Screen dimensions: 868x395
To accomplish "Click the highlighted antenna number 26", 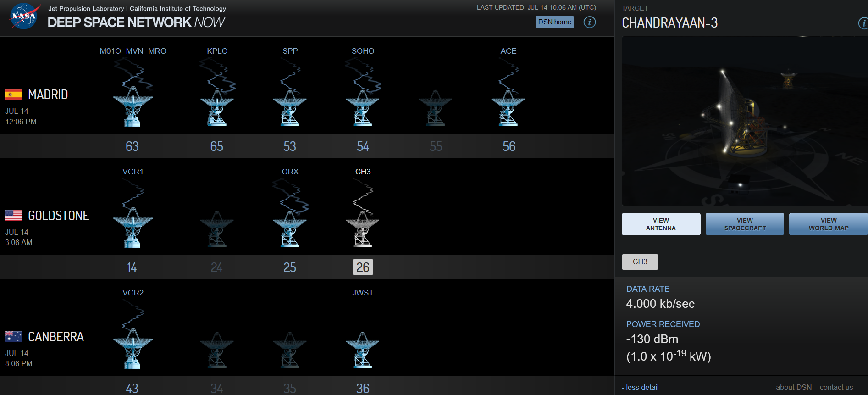I will click(x=363, y=267).
